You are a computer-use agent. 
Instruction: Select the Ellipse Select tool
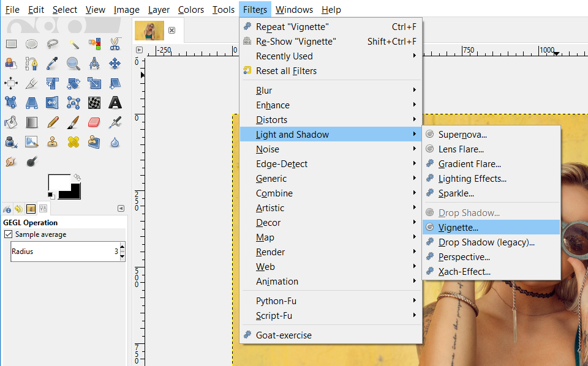(32, 43)
